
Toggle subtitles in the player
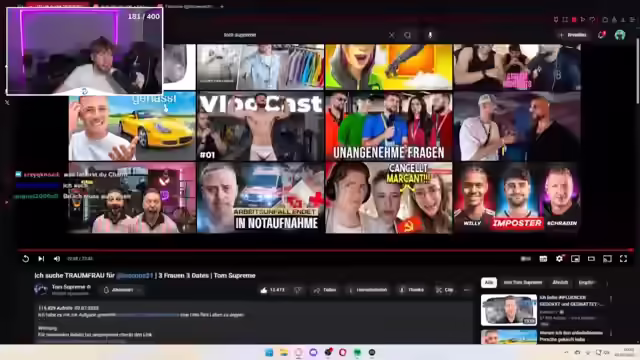pyautogui.click(x=543, y=259)
